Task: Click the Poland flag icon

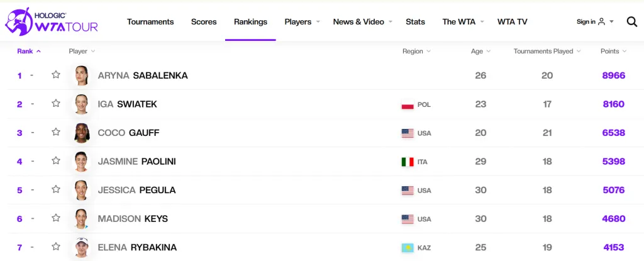Action: point(408,105)
